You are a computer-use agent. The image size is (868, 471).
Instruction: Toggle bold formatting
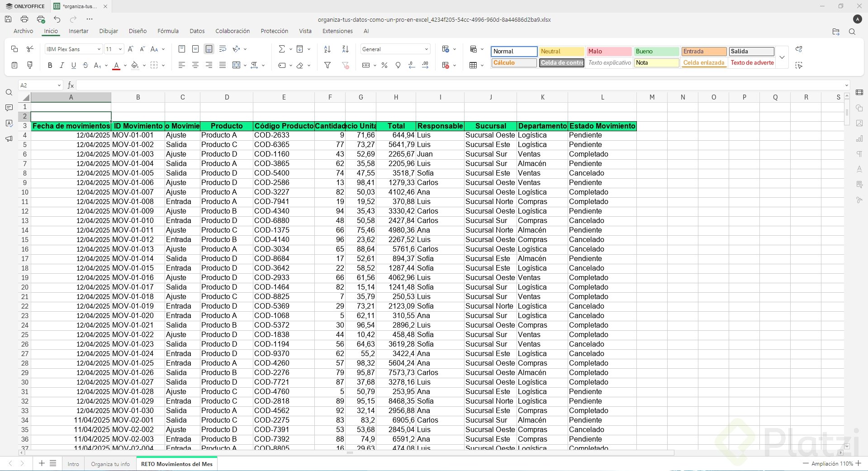(50, 65)
